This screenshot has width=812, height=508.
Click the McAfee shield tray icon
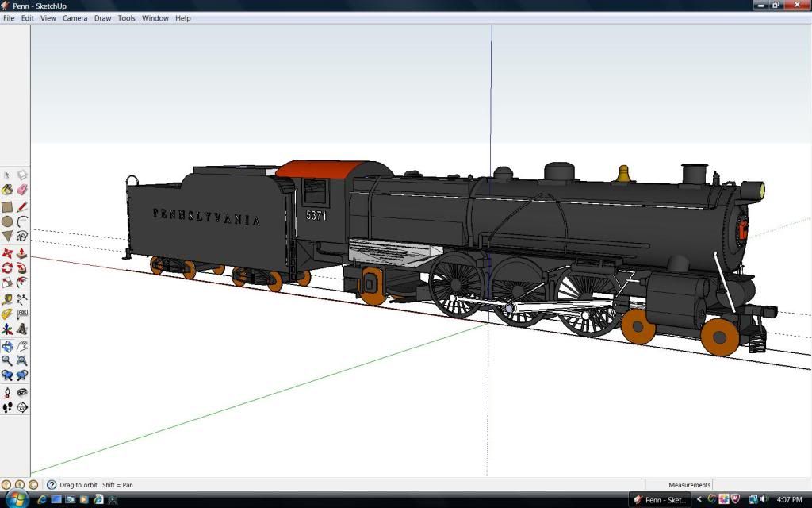tap(734, 500)
